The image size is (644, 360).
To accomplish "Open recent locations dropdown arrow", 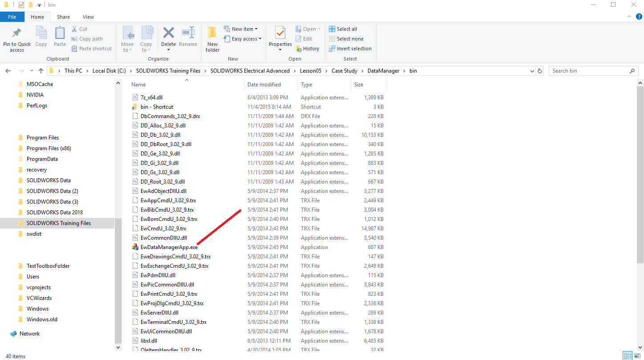I will (31, 71).
